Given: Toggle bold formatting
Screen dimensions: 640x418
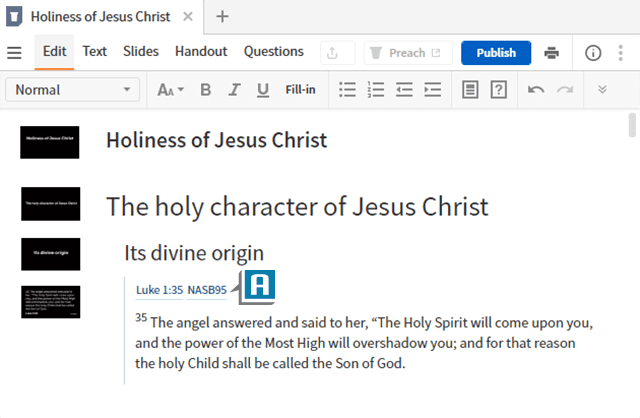Looking at the screenshot, I should [x=205, y=90].
